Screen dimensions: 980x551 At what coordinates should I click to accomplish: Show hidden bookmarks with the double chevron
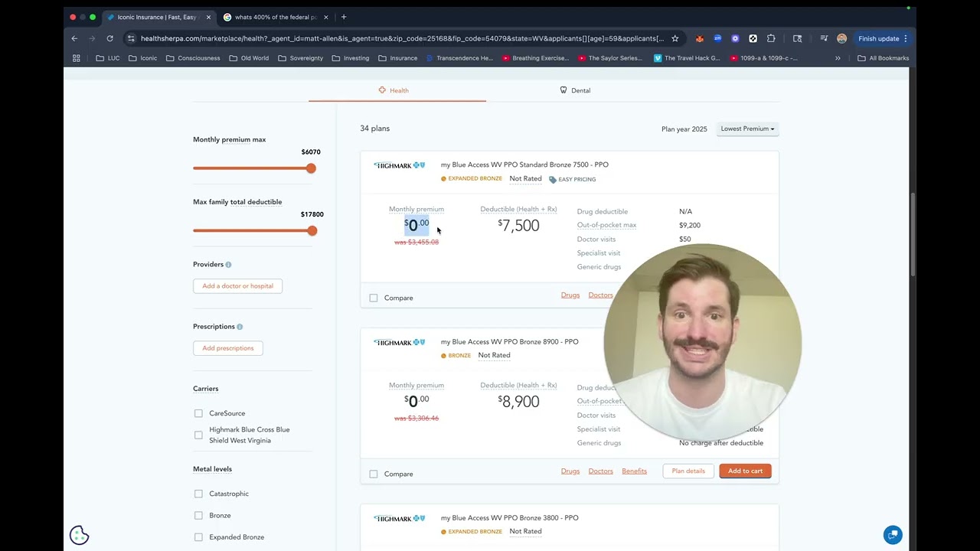click(838, 58)
